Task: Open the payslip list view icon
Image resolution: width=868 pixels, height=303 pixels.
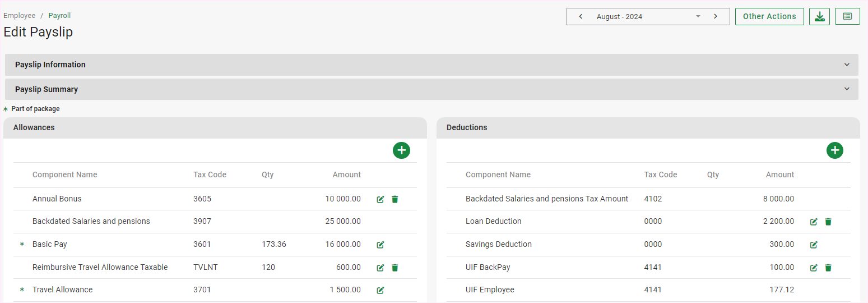Action: (x=847, y=17)
